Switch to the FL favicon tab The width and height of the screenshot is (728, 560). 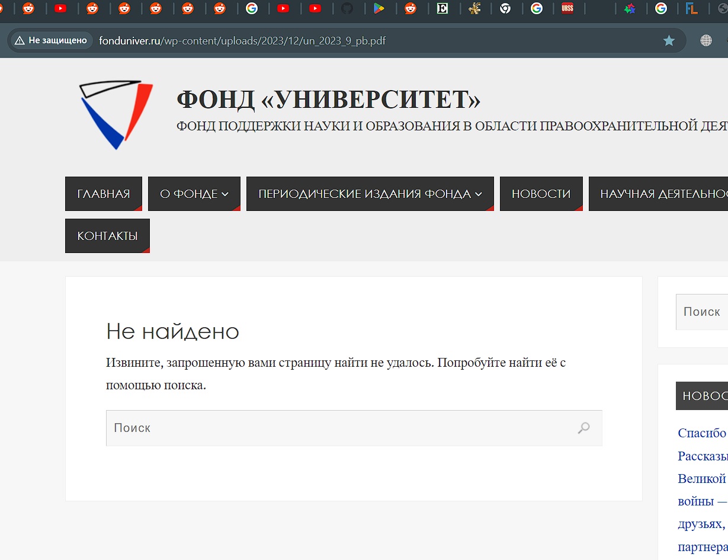pyautogui.click(x=691, y=8)
